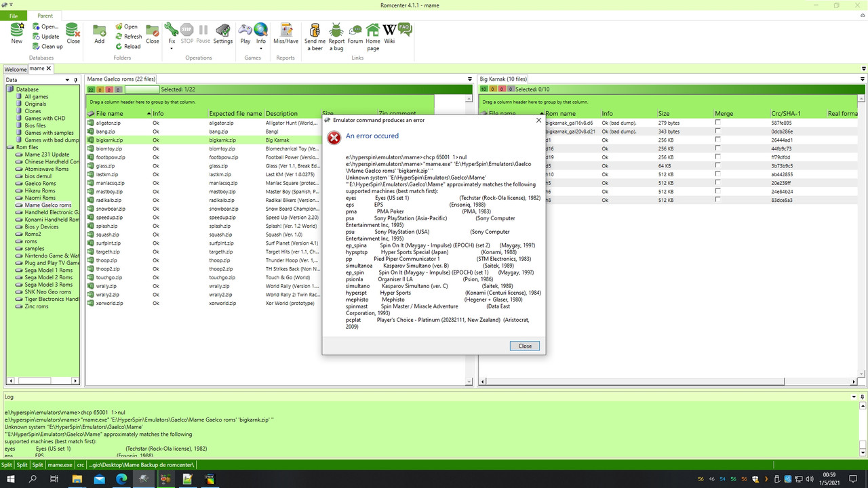Add a rom folder

click(x=100, y=33)
